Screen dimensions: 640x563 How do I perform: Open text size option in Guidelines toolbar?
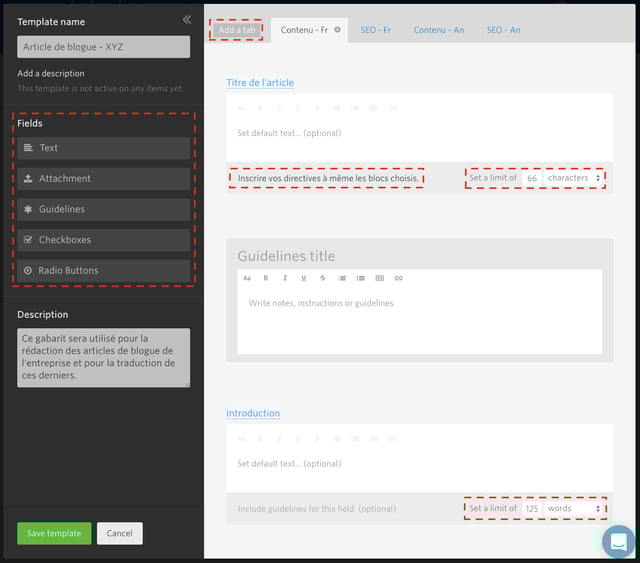point(247,278)
